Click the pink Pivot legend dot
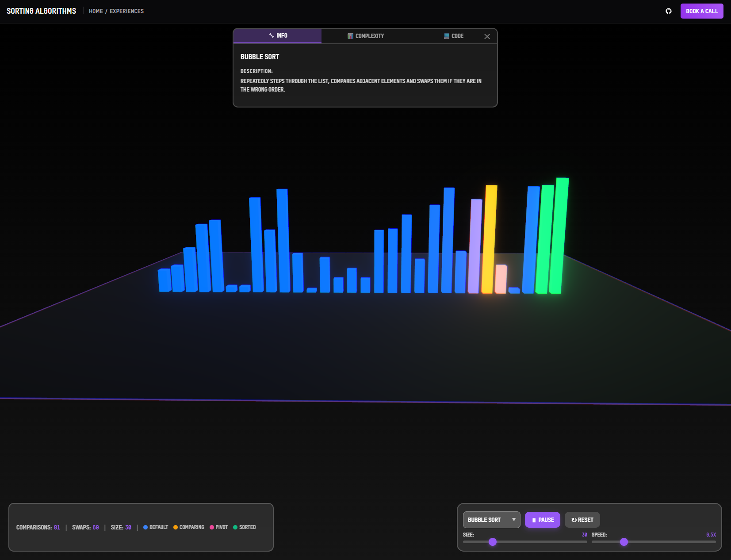 tap(212, 527)
